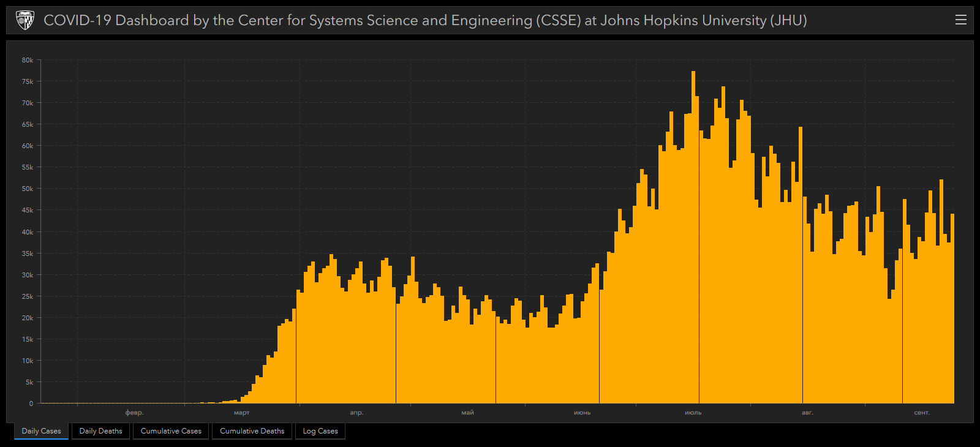980x447 pixels.
Task: Click the сент. month label
Action: coord(922,413)
